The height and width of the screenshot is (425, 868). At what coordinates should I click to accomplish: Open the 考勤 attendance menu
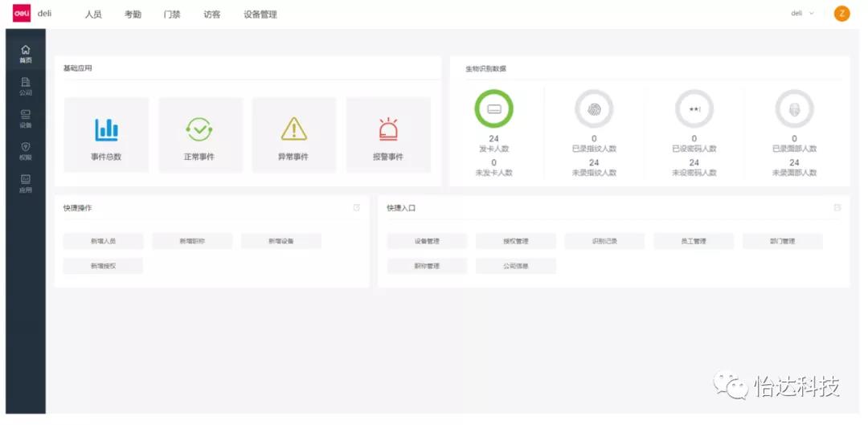(x=133, y=14)
